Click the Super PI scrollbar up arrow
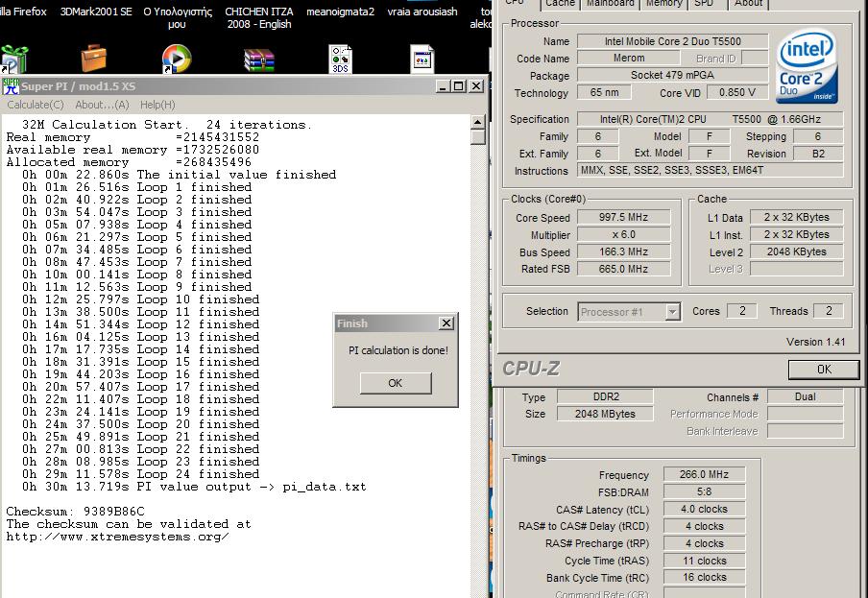 pyautogui.click(x=478, y=122)
